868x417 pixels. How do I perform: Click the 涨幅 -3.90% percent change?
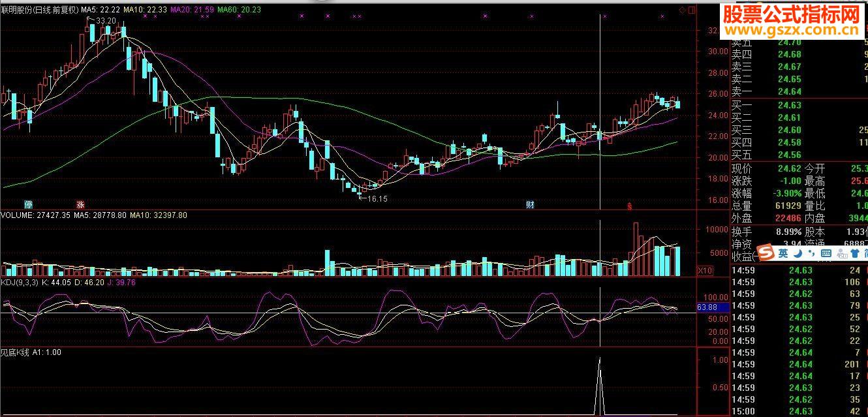[786, 193]
